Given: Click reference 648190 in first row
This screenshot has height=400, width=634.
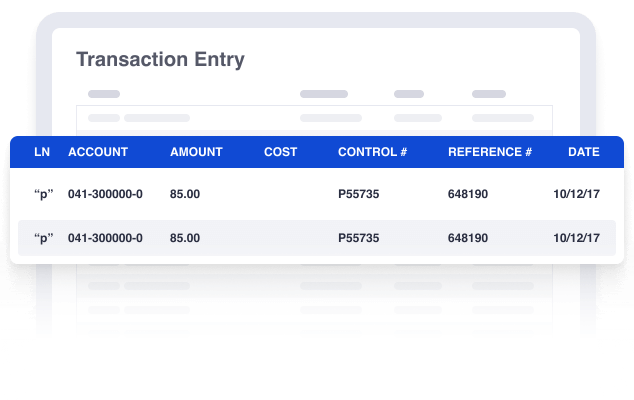Looking at the screenshot, I should [x=468, y=194].
